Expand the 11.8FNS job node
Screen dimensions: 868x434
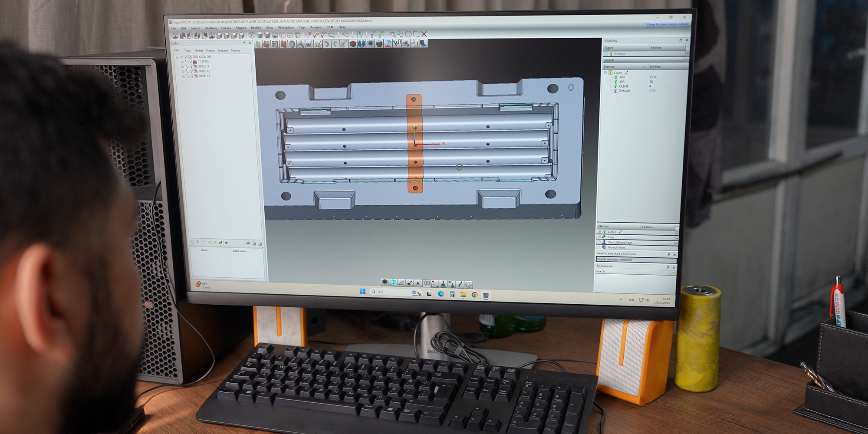tap(182, 62)
